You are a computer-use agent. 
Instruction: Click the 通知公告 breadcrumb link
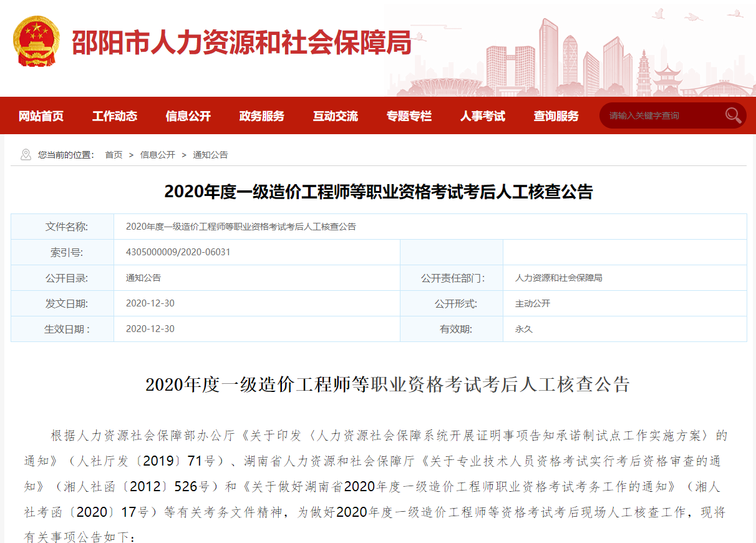pos(210,155)
